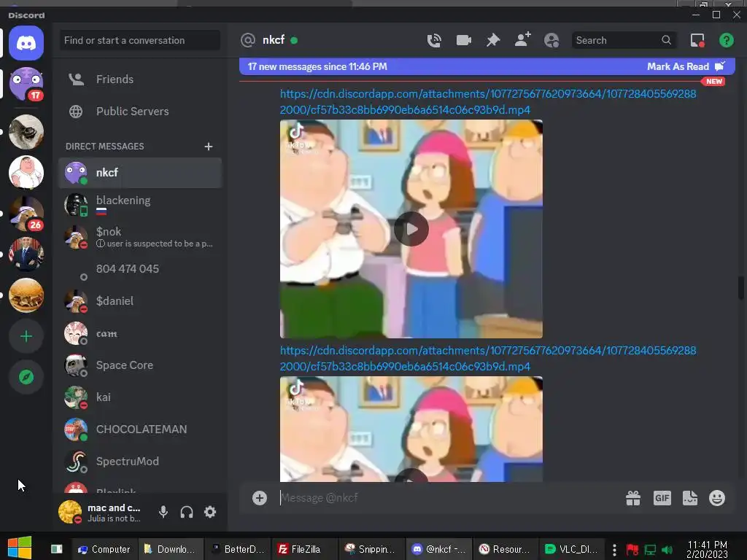747x560 pixels.
Task: Start a video call with nkcf
Action: point(463,41)
